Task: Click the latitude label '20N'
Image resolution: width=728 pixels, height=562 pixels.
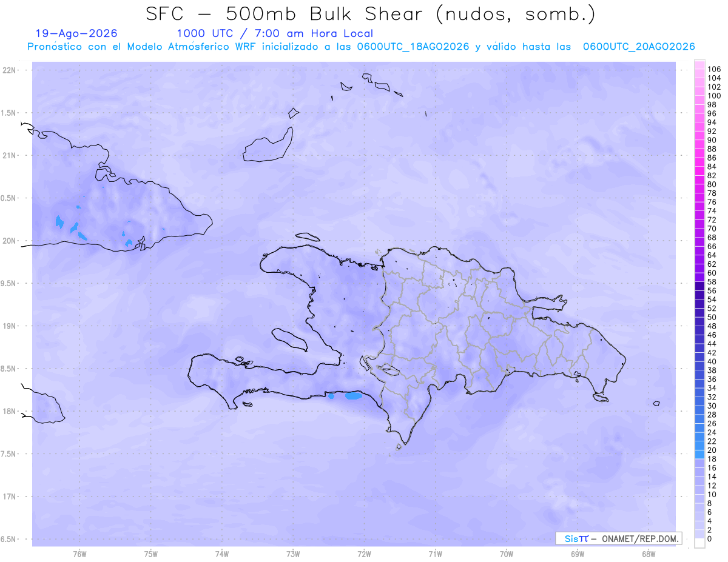Action: (x=10, y=241)
